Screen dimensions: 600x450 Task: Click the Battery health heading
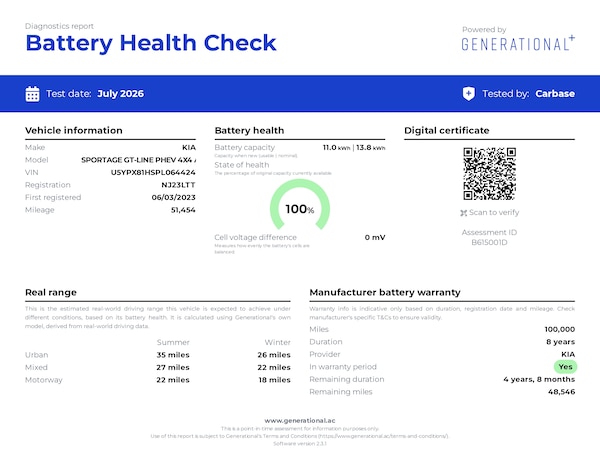pyautogui.click(x=249, y=130)
